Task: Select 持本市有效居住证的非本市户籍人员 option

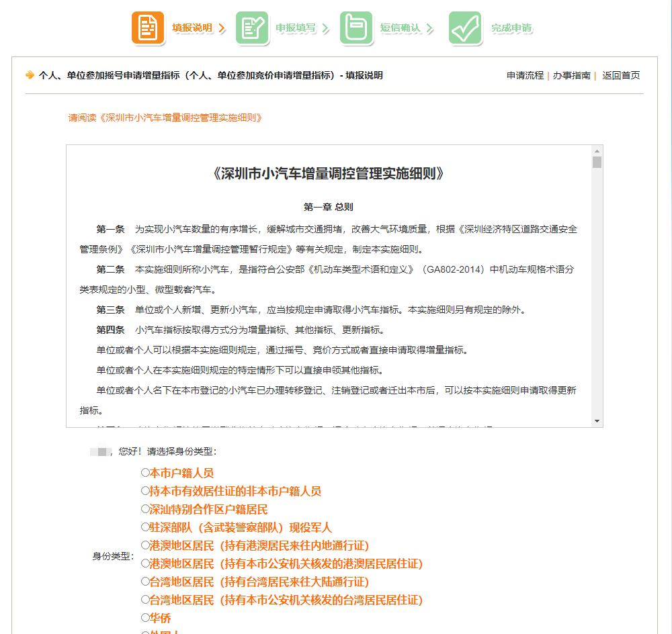Action: [145, 491]
